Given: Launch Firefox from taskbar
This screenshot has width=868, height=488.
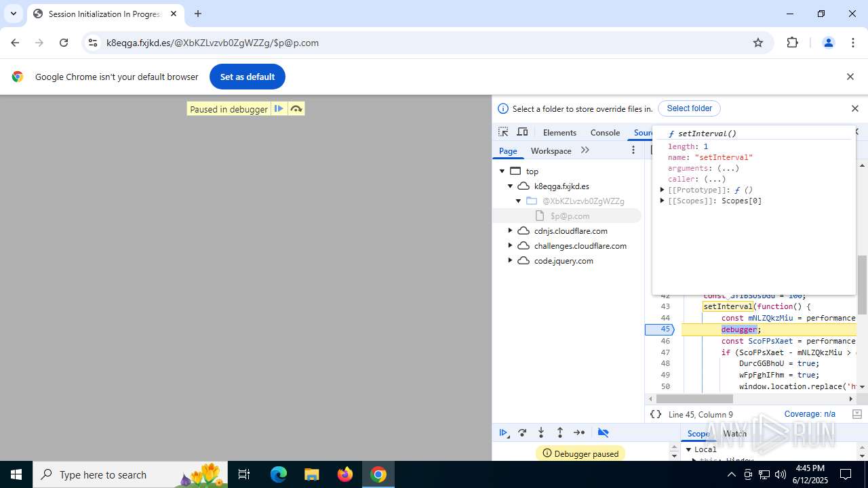Looking at the screenshot, I should pyautogui.click(x=344, y=474).
